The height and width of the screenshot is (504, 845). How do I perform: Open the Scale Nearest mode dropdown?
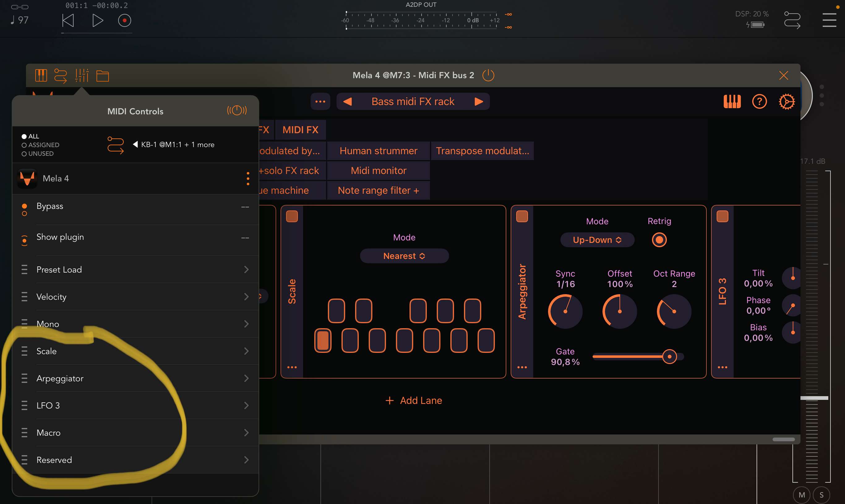pos(404,256)
